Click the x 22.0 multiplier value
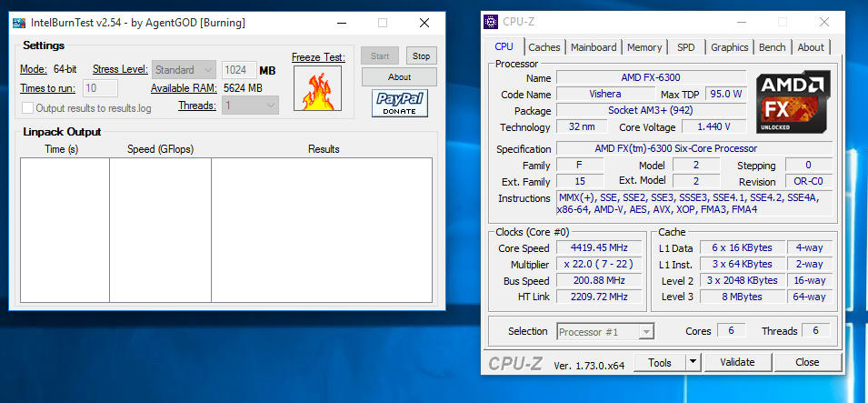This screenshot has height=403, width=868. [599, 265]
